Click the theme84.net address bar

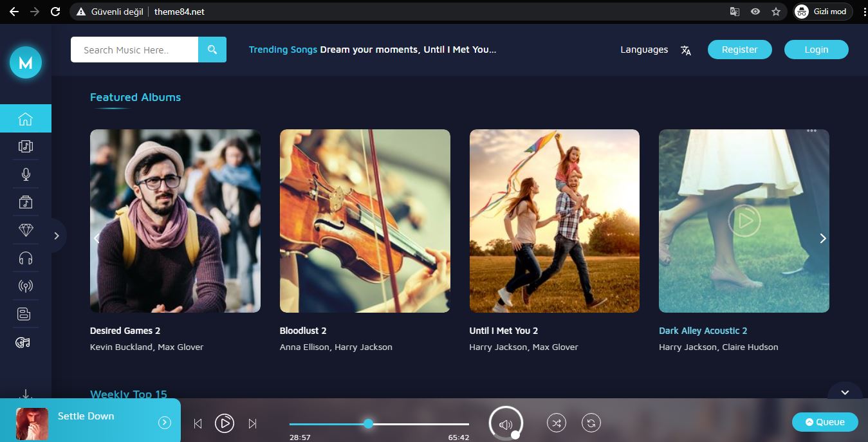tap(180, 12)
